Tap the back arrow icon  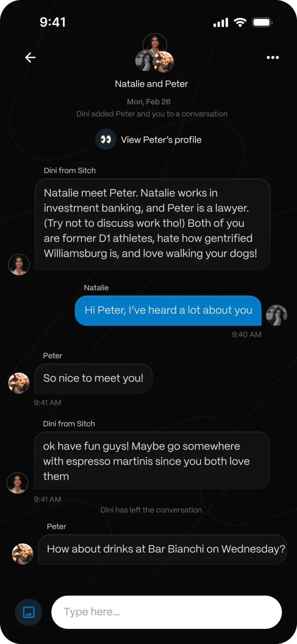30,57
